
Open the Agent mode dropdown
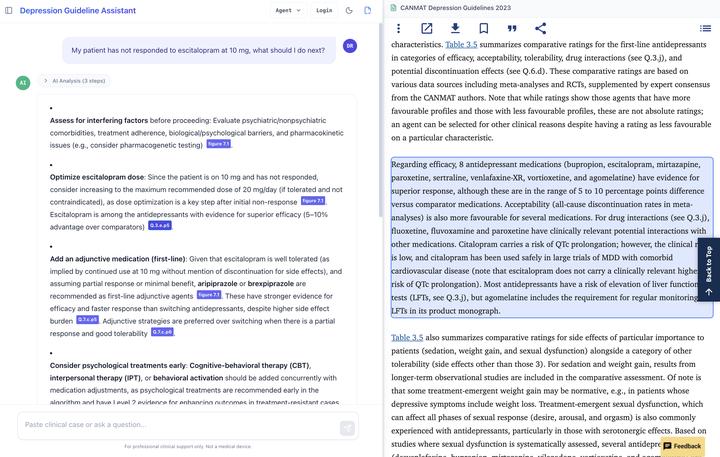coord(288,10)
